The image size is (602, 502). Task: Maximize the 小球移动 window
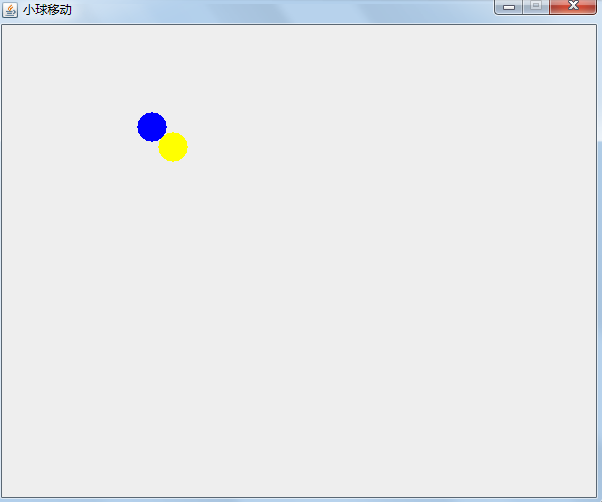pyautogui.click(x=536, y=7)
